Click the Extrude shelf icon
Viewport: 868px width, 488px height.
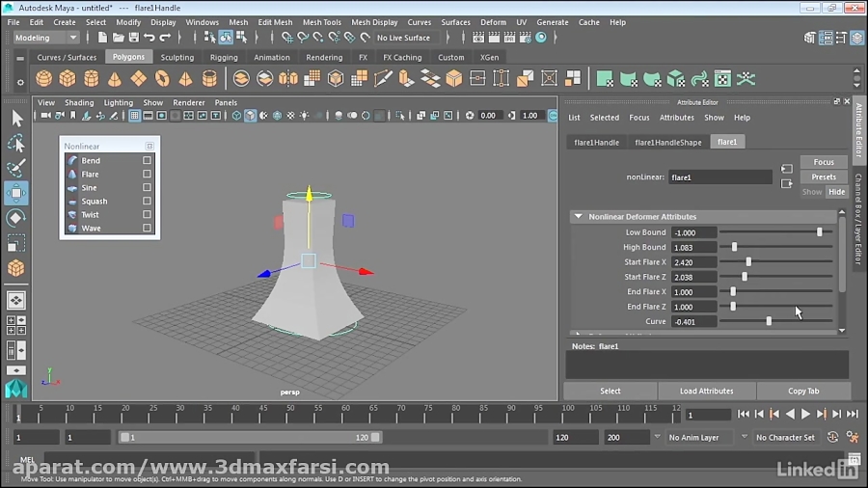[406, 78]
